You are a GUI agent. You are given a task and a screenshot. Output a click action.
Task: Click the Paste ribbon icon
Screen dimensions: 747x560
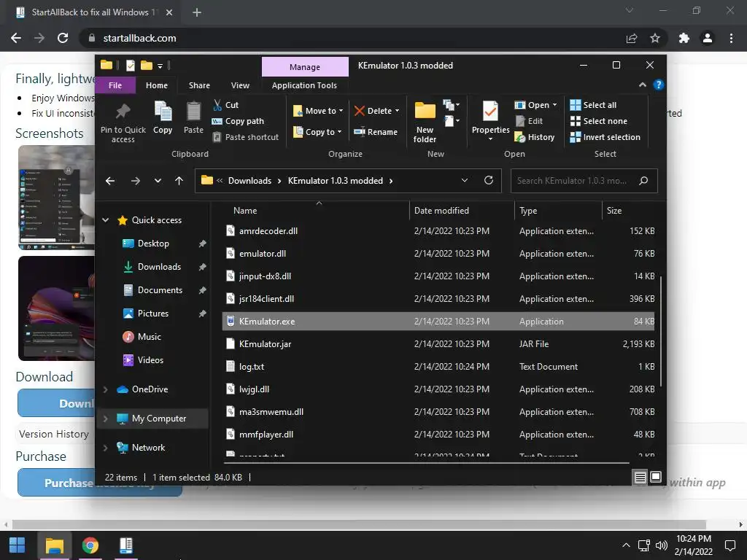(193, 117)
